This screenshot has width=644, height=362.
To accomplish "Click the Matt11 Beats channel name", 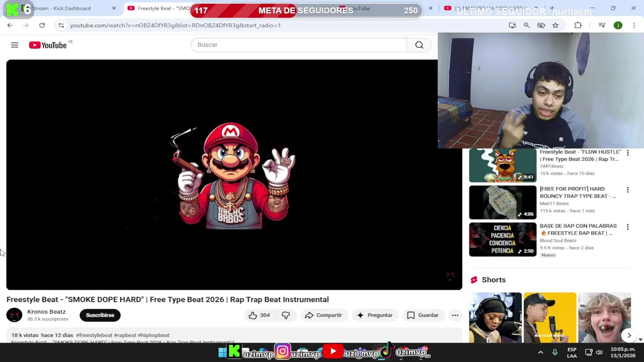I will 554,204.
